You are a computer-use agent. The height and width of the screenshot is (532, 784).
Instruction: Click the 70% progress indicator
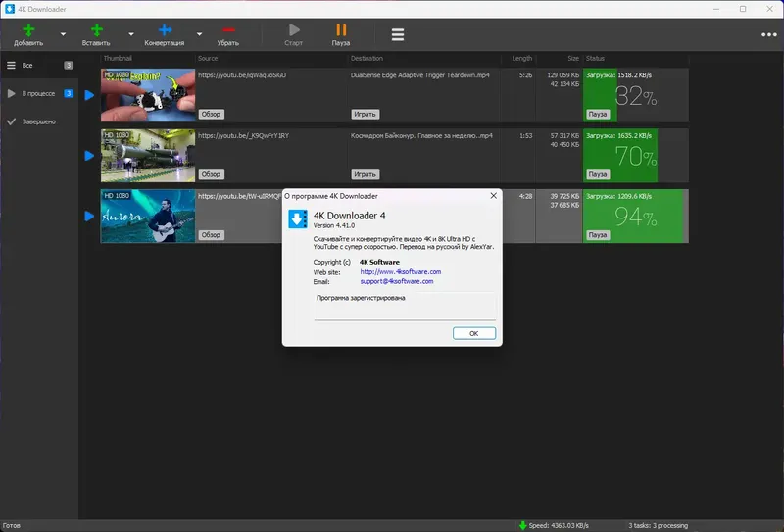(x=635, y=156)
